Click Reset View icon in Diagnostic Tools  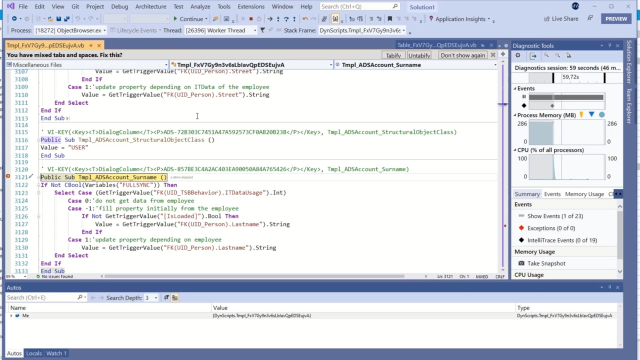[569, 56]
